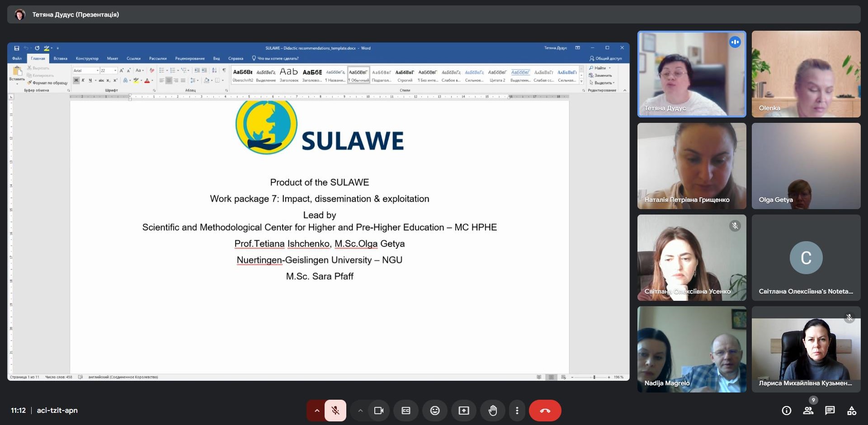868x425 pixels.
Task: Turn on camera in Meet controls
Action: tap(379, 411)
